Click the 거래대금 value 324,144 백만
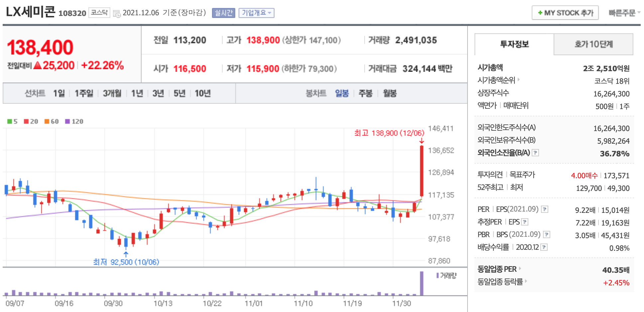Viewport: 644px width, 312px height. pos(427,69)
